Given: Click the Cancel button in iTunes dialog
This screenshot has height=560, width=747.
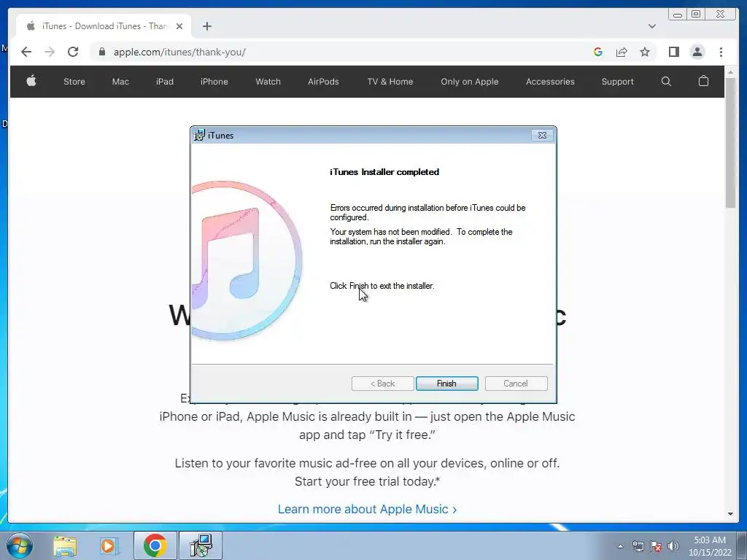Looking at the screenshot, I should (516, 384).
